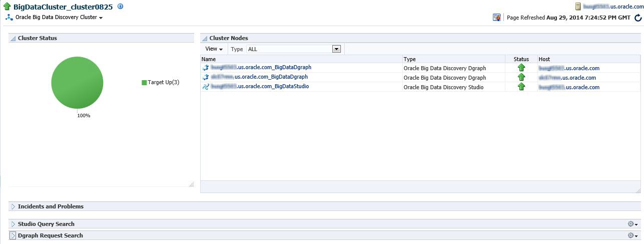The image size is (644, 244).
Task: Expand the Studio Query Search section
Action: tap(13, 224)
